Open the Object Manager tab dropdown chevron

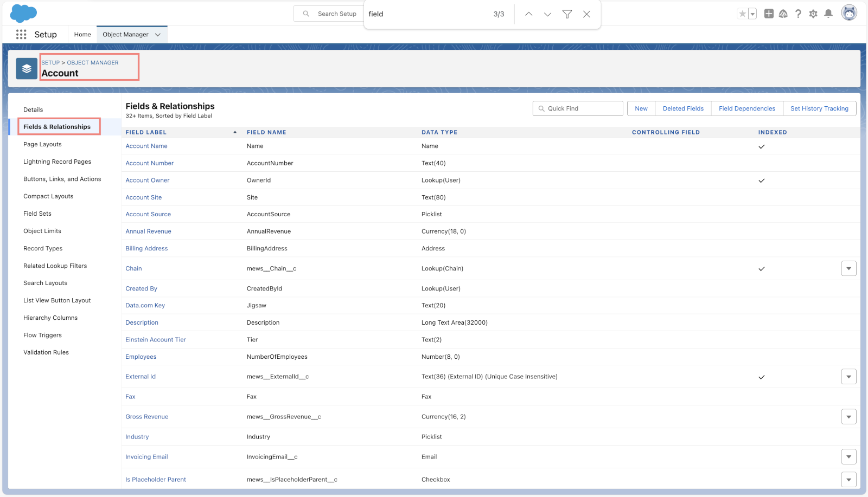click(158, 35)
